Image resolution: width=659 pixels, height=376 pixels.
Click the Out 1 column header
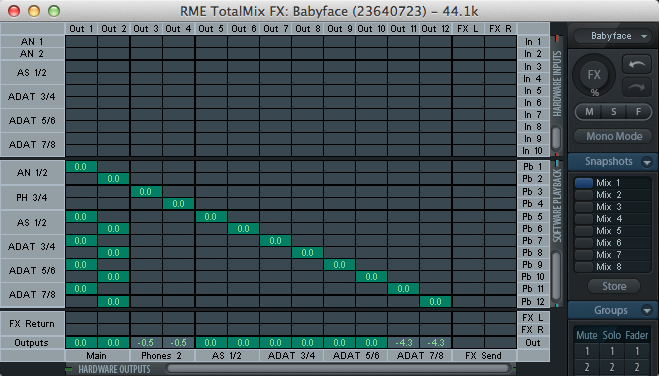point(81,29)
